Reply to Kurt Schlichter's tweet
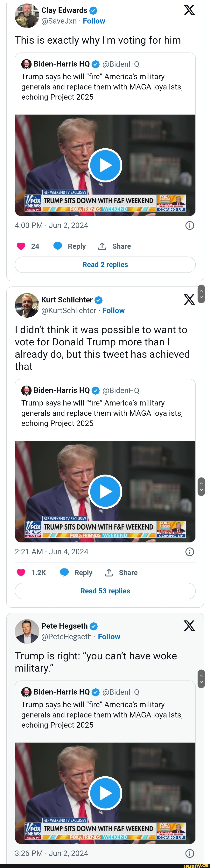 click(x=76, y=573)
